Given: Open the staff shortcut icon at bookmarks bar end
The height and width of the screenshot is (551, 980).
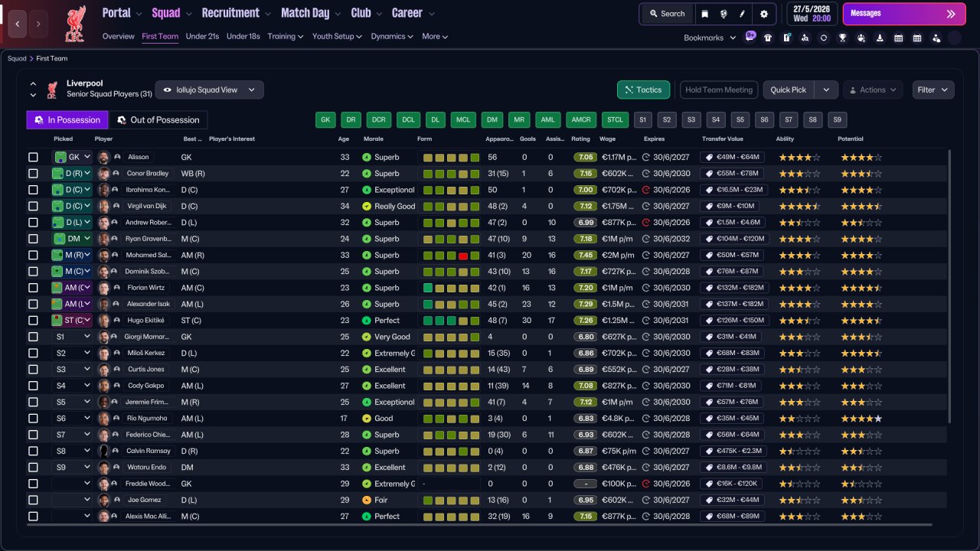Looking at the screenshot, I should point(936,37).
